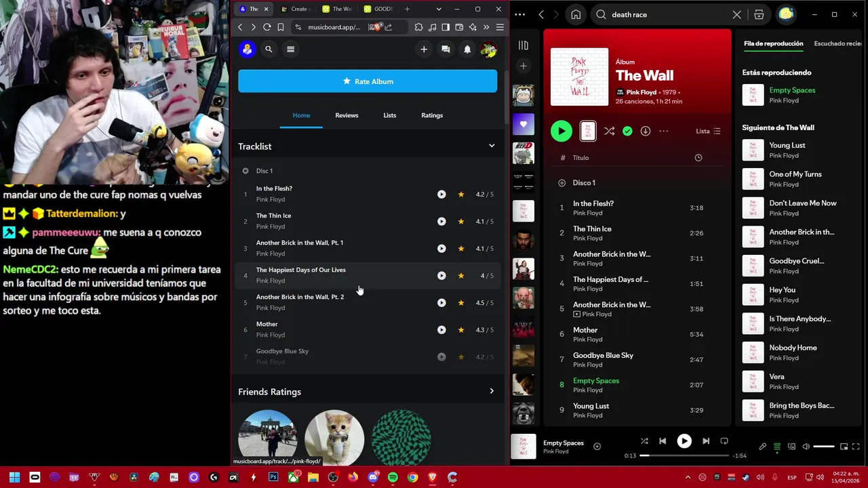
Task: Collapse Disc 1 in Musicboard tracklist
Action: tap(245, 171)
